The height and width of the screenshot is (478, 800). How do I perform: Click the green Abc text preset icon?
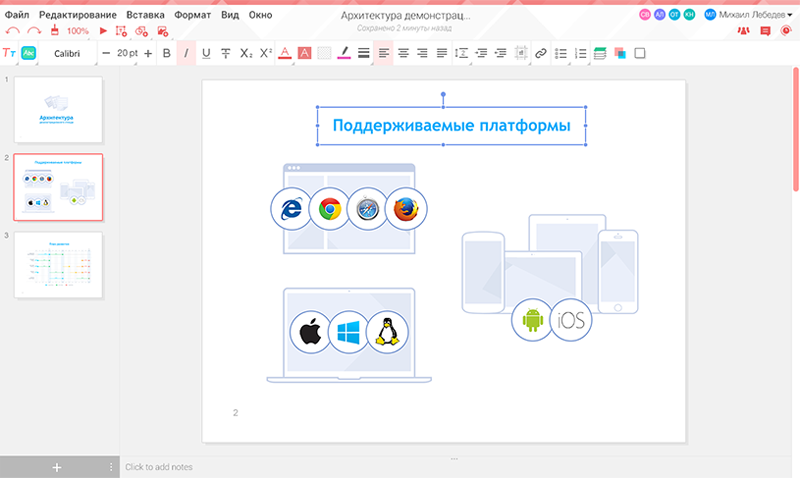coord(29,53)
